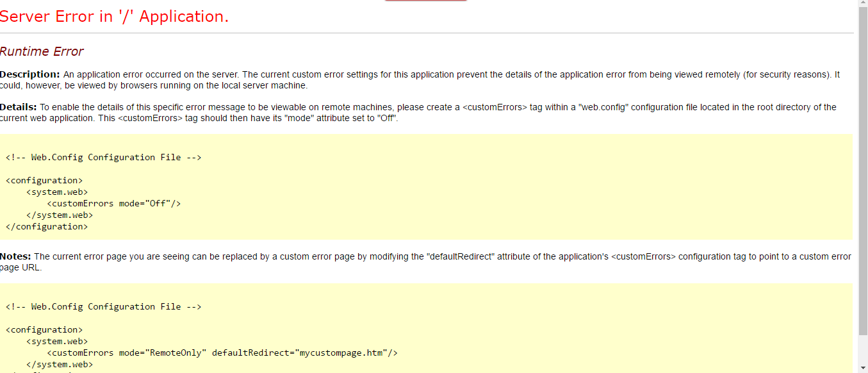The image size is (868, 373).
Task: Click the "Server Error in '/' Application." heading
Action: 114,17
